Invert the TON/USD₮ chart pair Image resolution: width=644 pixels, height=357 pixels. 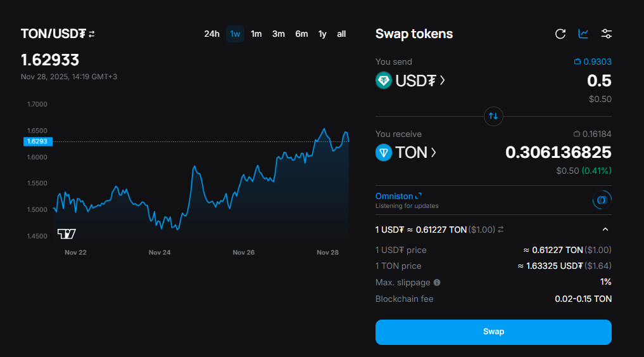(92, 34)
